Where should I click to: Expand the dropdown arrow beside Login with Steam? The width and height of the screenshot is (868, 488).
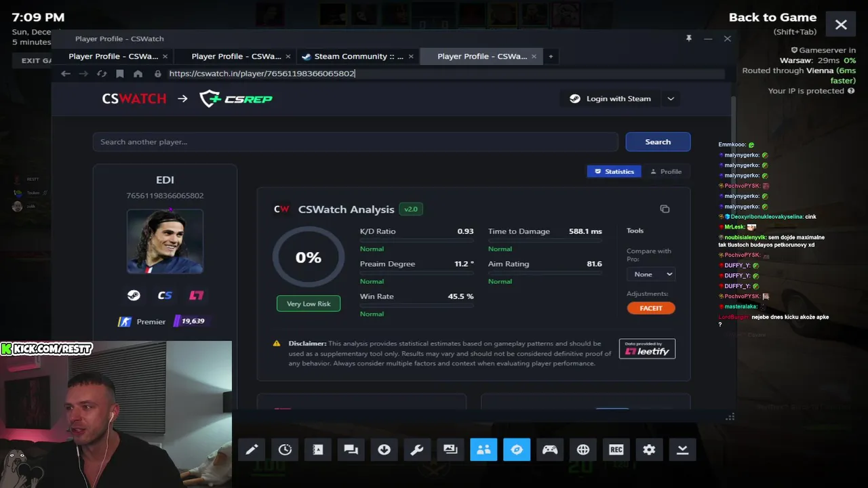pyautogui.click(x=671, y=99)
